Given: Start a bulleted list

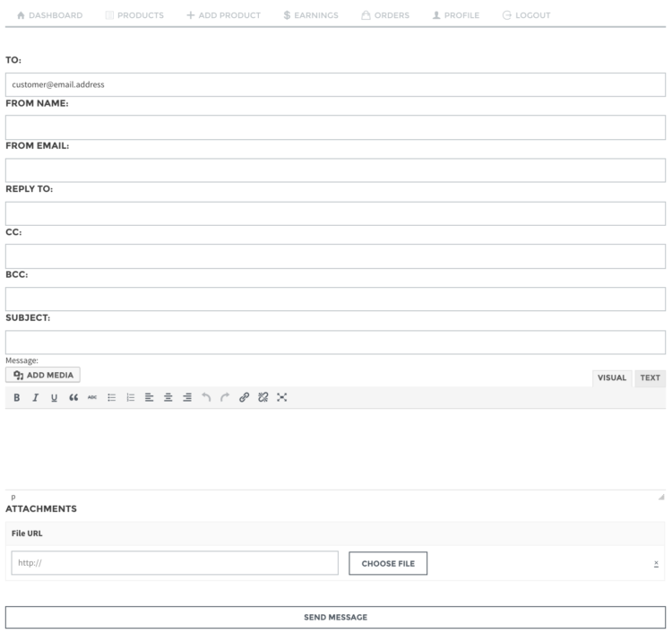Looking at the screenshot, I should click(111, 397).
